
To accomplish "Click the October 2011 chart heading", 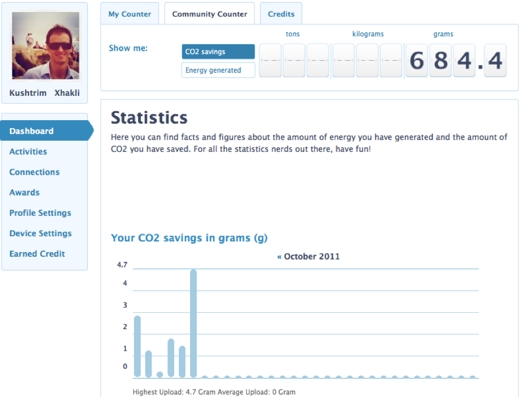I will [x=312, y=257].
